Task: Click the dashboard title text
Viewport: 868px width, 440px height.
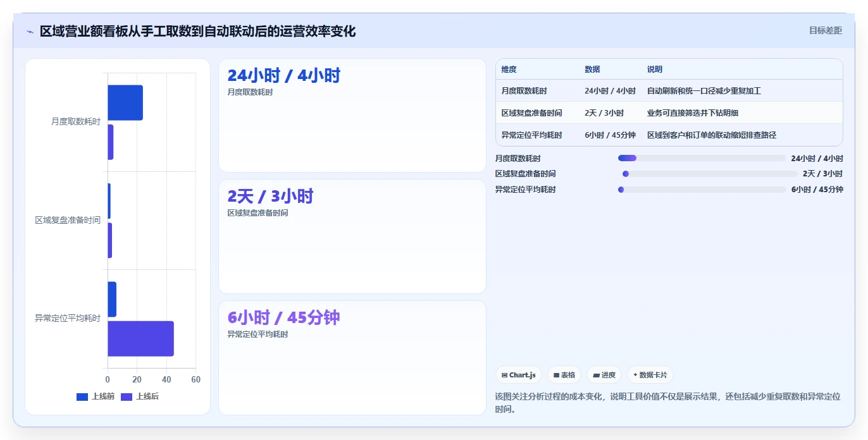Action: click(x=197, y=31)
